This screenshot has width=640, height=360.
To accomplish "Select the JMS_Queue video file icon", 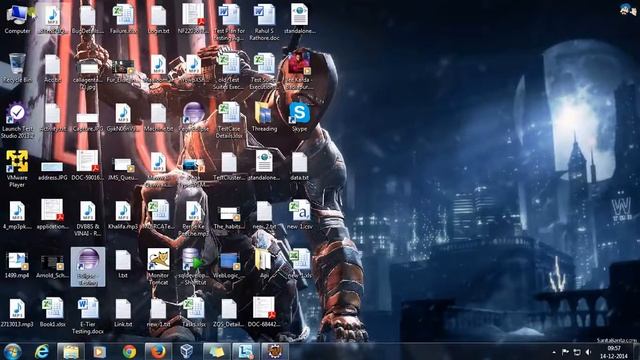I will click(x=123, y=169).
